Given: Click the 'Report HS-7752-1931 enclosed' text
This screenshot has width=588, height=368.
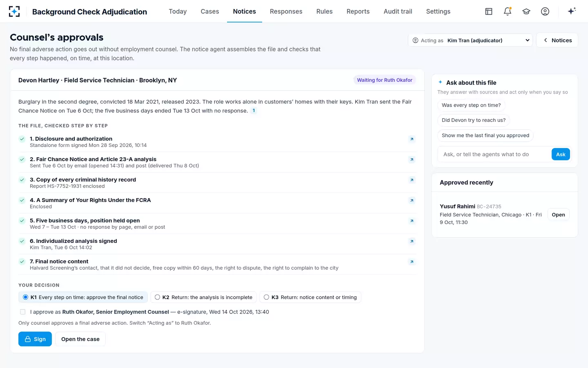Looking at the screenshot, I should pyautogui.click(x=67, y=186).
